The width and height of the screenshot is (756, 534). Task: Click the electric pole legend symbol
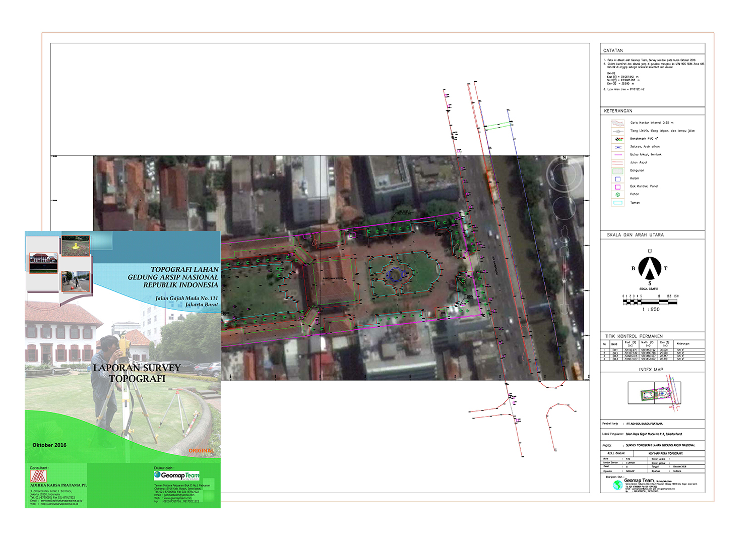coord(617,131)
